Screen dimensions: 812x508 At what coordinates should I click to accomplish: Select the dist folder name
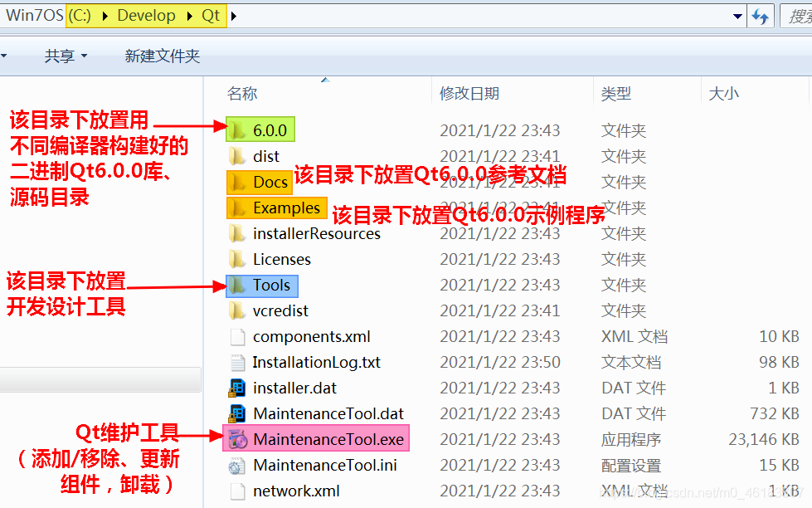click(x=266, y=156)
